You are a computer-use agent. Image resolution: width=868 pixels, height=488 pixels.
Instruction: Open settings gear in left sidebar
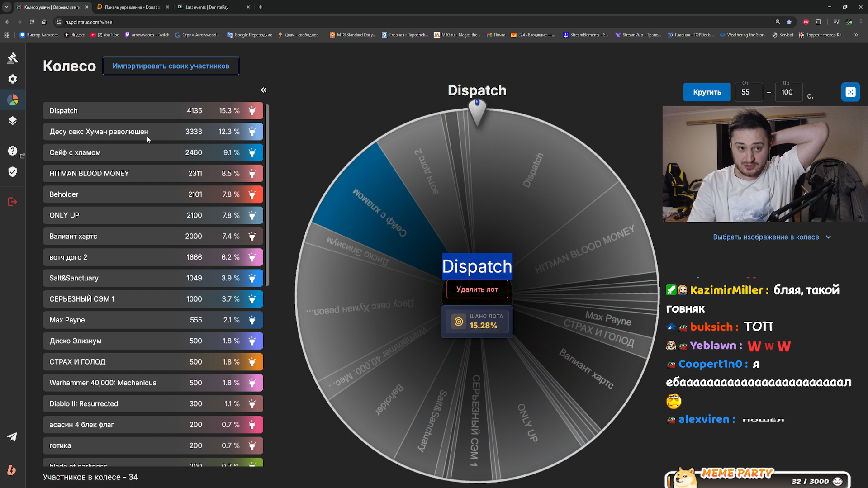(13, 79)
